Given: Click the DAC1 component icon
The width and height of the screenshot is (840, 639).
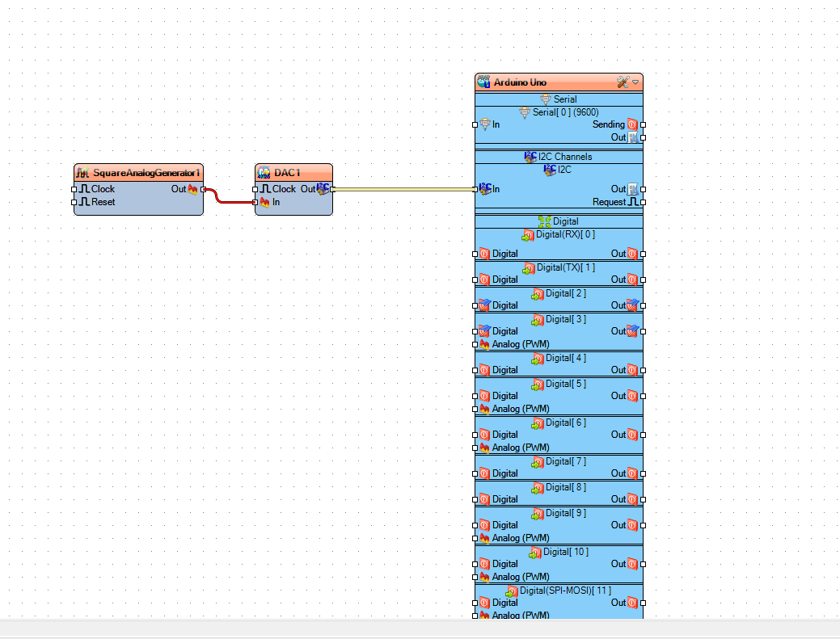Looking at the screenshot, I should click(x=264, y=173).
